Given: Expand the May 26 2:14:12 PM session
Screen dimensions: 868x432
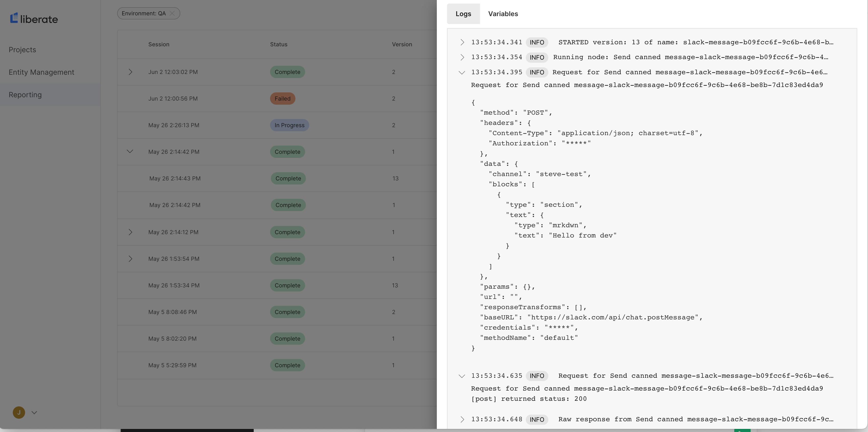Looking at the screenshot, I should click(x=130, y=232).
